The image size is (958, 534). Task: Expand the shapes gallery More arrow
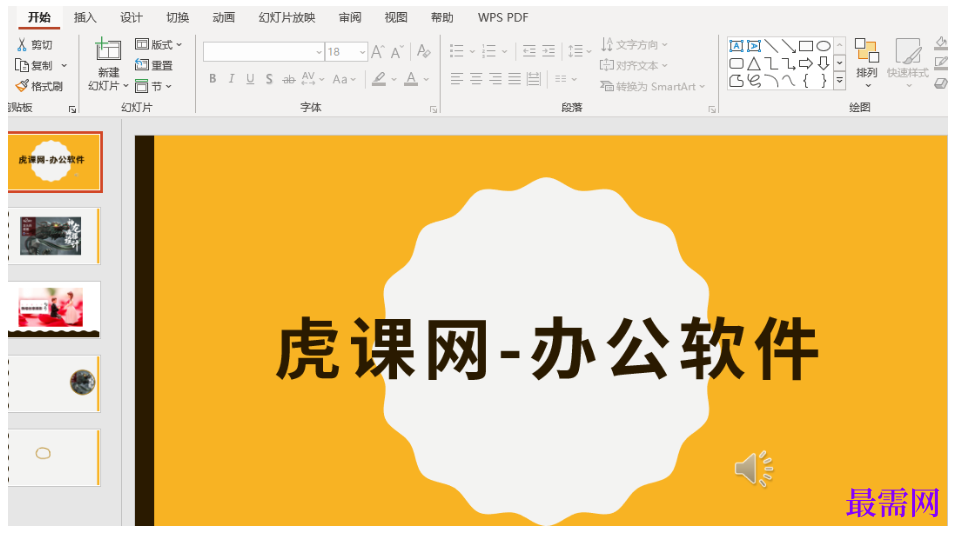click(840, 80)
